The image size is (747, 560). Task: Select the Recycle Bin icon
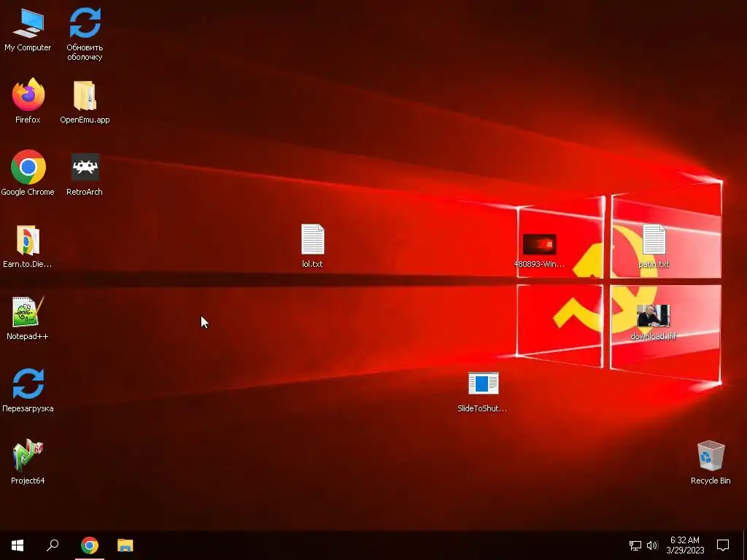point(711,456)
